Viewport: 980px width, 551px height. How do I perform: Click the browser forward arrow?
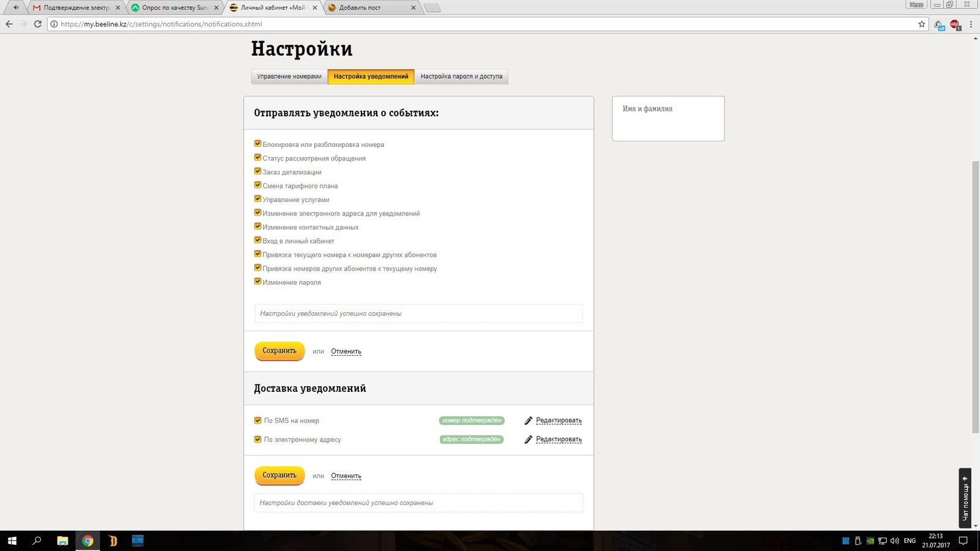23,24
